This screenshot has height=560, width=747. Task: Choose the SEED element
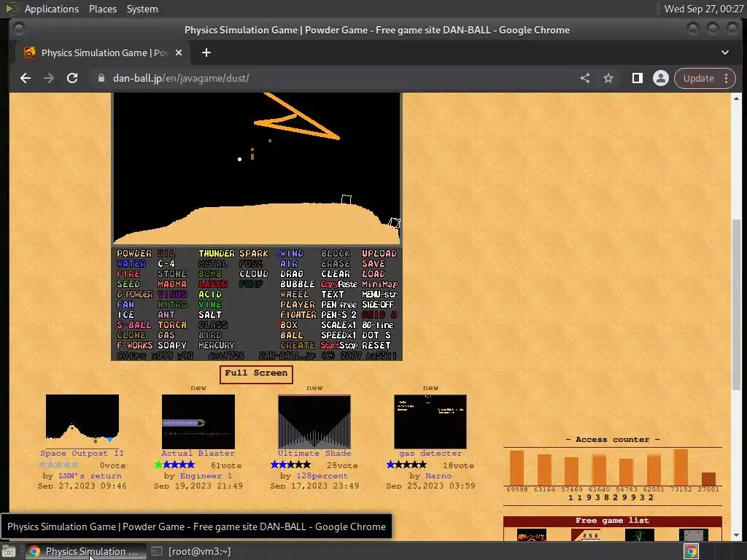click(128, 284)
